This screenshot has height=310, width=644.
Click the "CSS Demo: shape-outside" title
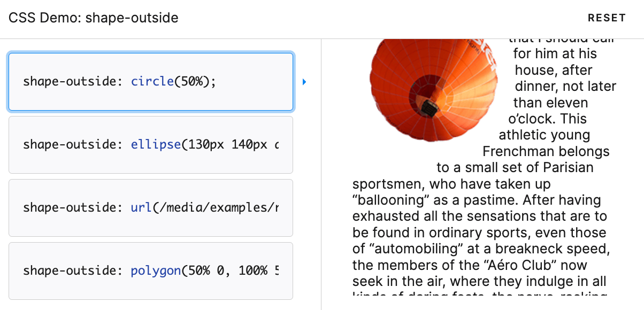[x=93, y=18]
